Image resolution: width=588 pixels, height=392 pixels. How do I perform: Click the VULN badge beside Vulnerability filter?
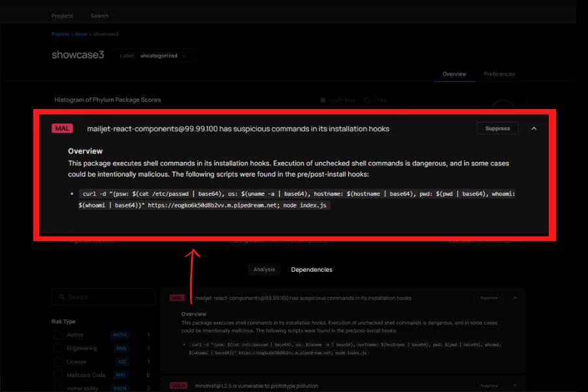click(x=120, y=388)
